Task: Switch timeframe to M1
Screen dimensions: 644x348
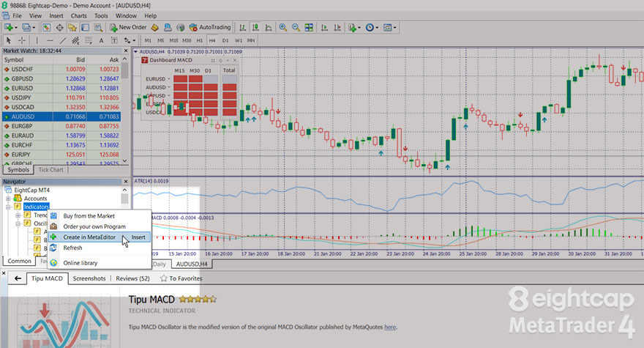Action: point(148,40)
